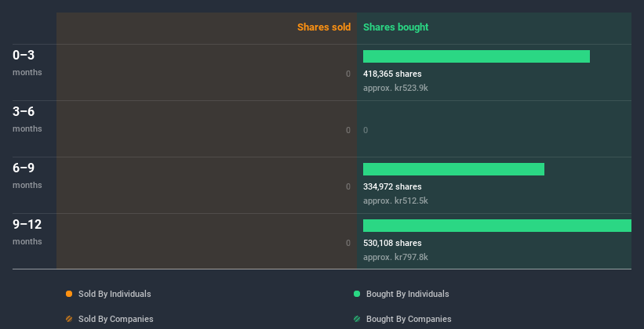Image resolution: width=644 pixels, height=329 pixels.
Task: Click the Shares bought column header
Action: pos(396,27)
